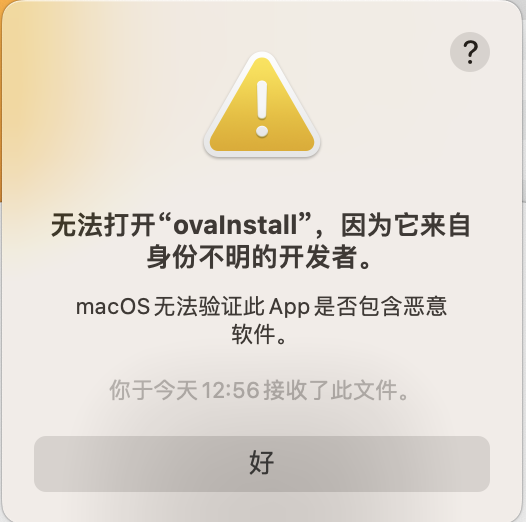Click the headline text 无法打开
This screenshot has height=522, width=526.
coord(103,225)
